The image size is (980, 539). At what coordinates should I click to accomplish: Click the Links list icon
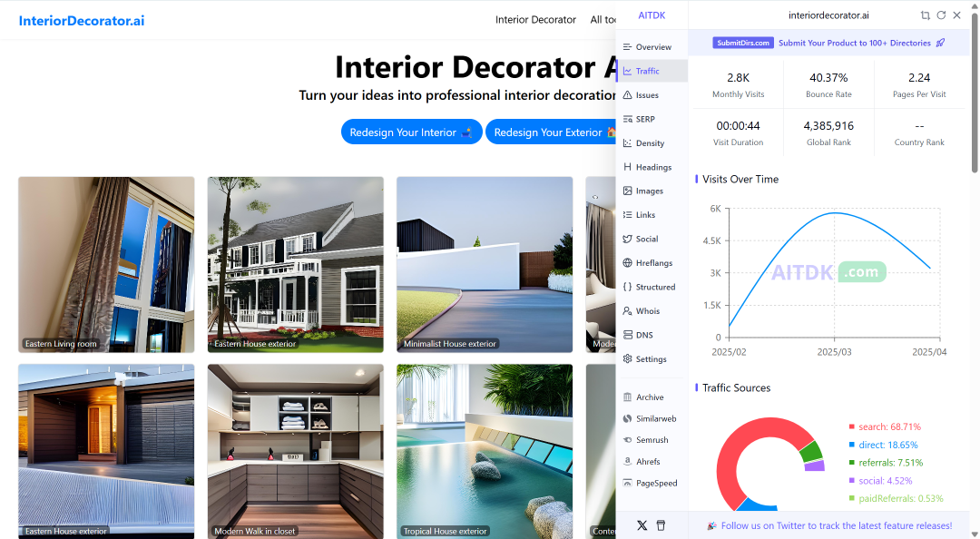pyautogui.click(x=628, y=214)
